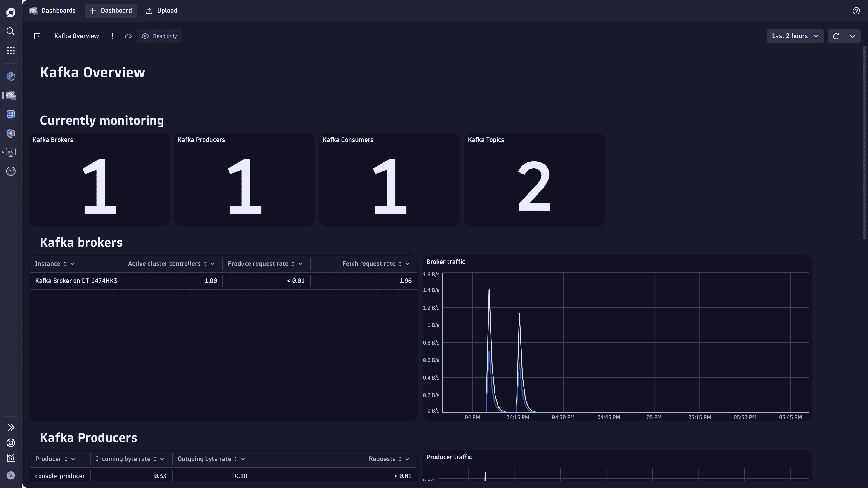Select the Dashboards app icon in sidebar

pyautogui.click(x=11, y=95)
